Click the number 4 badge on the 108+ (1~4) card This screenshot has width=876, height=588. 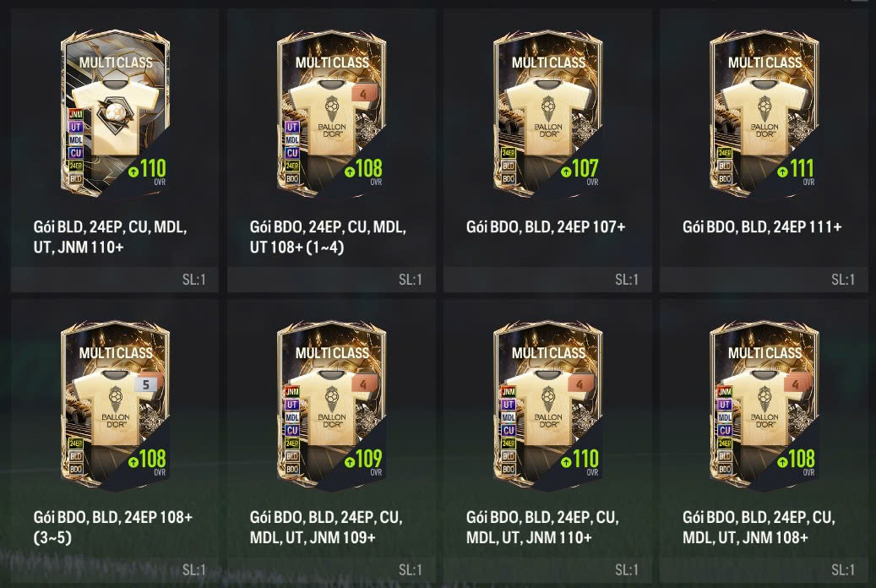[362, 94]
